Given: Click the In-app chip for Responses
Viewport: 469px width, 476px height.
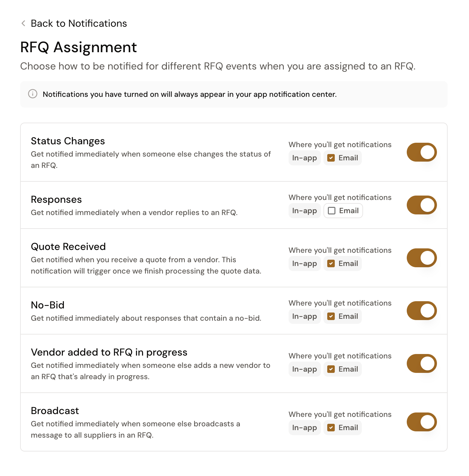Looking at the screenshot, I should pos(304,211).
